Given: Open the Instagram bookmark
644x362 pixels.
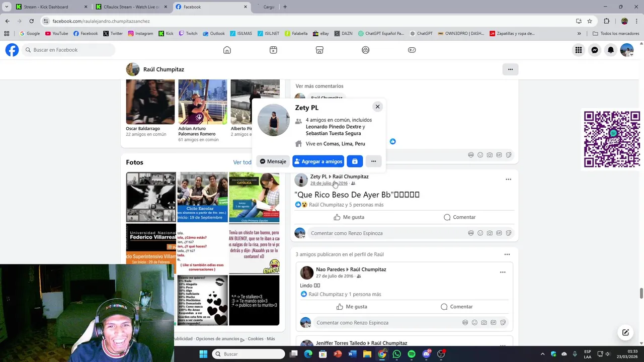Looking at the screenshot, I should 140,34.
